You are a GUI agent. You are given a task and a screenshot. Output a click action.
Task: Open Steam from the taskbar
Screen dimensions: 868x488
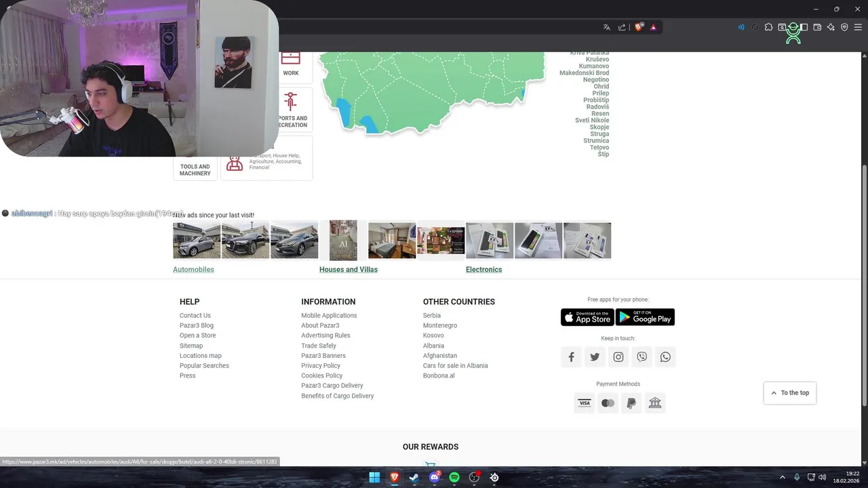point(414,477)
